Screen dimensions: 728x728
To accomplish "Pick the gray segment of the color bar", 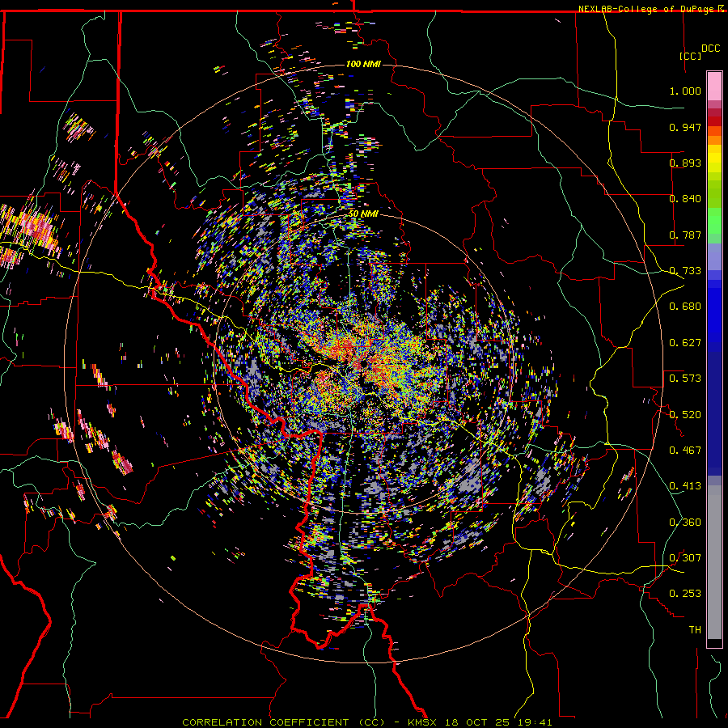I will tap(714, 562).
